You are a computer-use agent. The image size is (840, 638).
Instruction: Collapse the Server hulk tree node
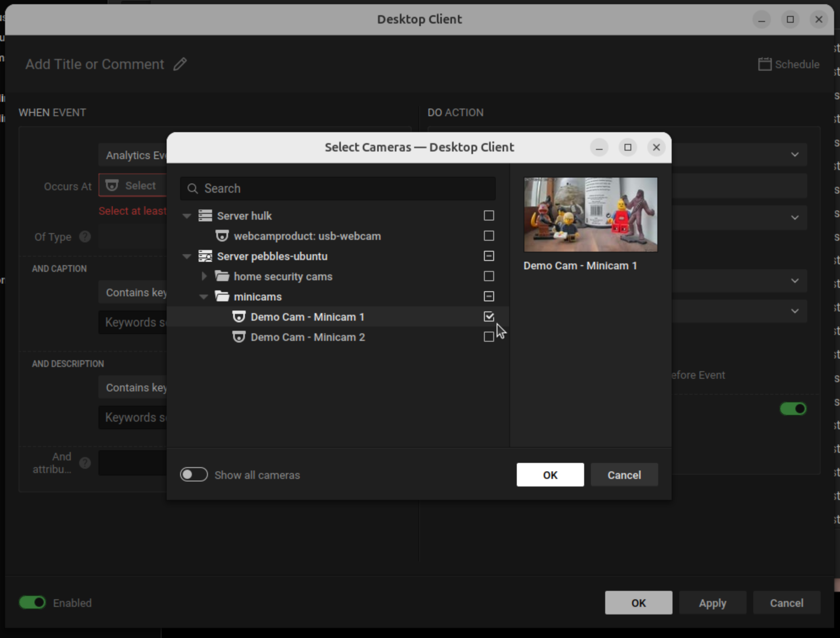click(x=187, y=215)
